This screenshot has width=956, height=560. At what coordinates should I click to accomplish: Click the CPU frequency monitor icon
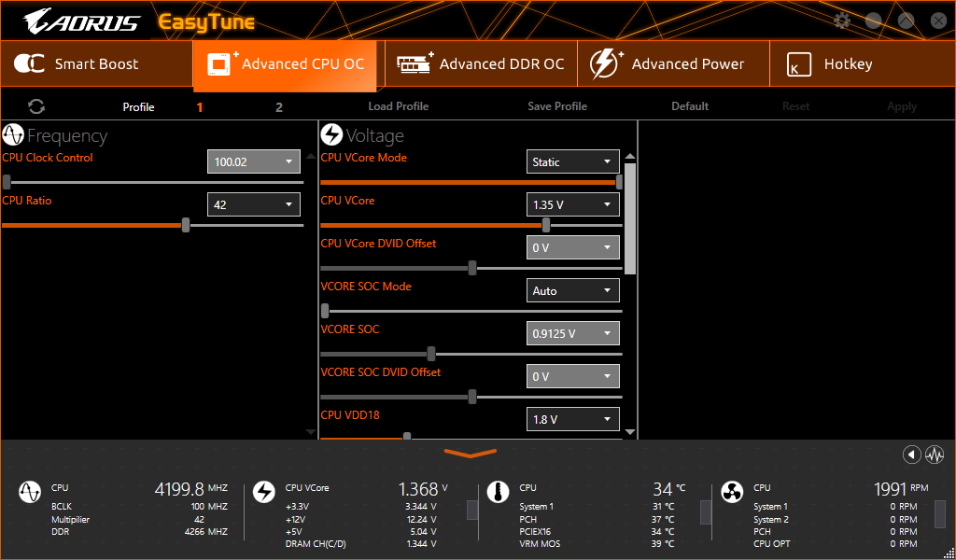coord(30,492)
